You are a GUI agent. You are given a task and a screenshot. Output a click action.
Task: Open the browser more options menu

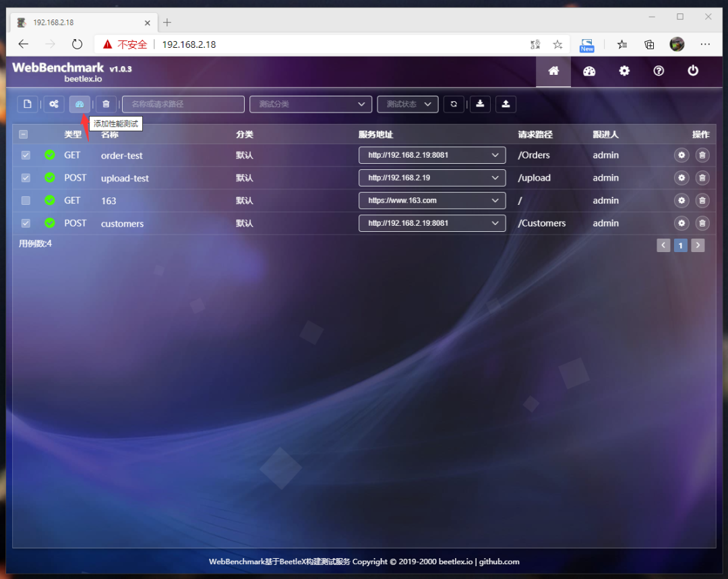tap(705, 44)
